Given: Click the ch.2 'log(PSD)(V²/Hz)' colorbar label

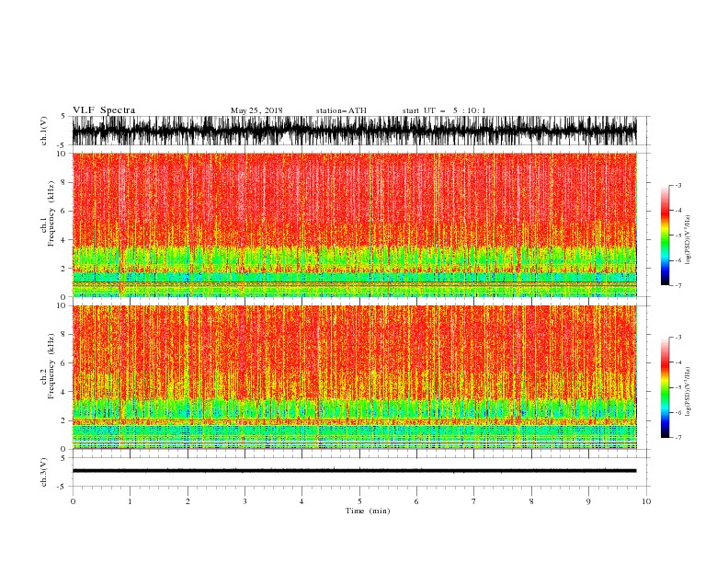Looking at the screenshot, I should [x=688, y=392].
